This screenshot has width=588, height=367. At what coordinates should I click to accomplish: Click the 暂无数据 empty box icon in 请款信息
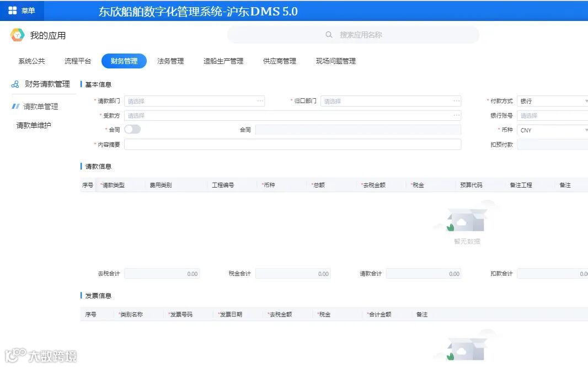pos(467,217)
